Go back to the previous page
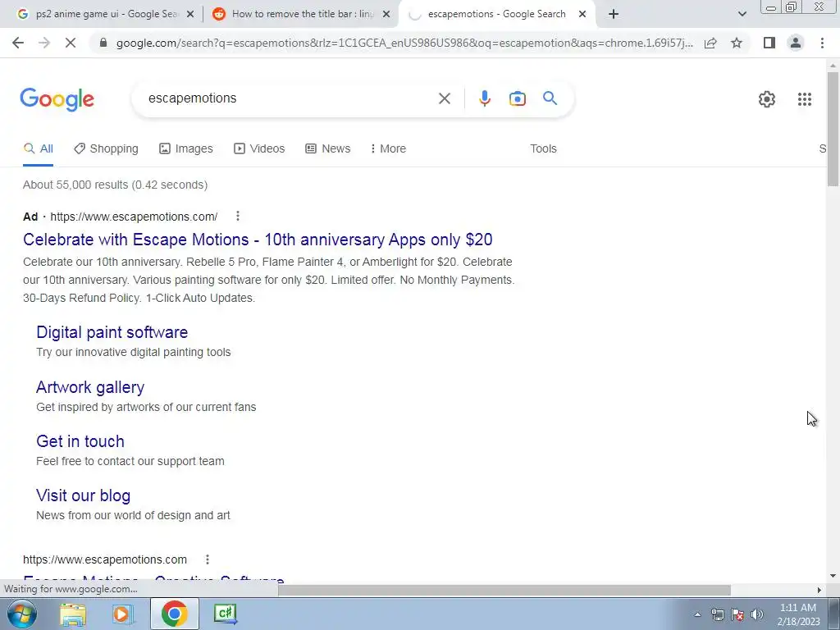This screenshot has height=630, width=840. tap(18, 43)
